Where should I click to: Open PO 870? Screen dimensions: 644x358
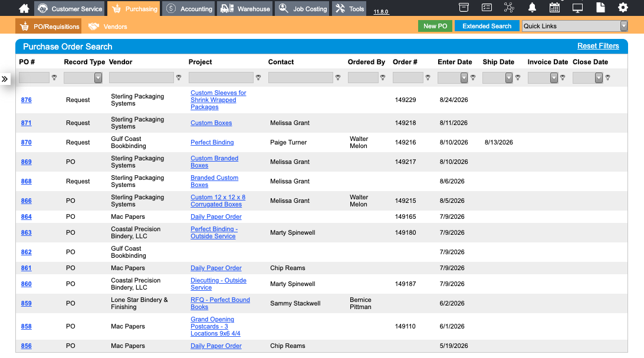(27, 143)
